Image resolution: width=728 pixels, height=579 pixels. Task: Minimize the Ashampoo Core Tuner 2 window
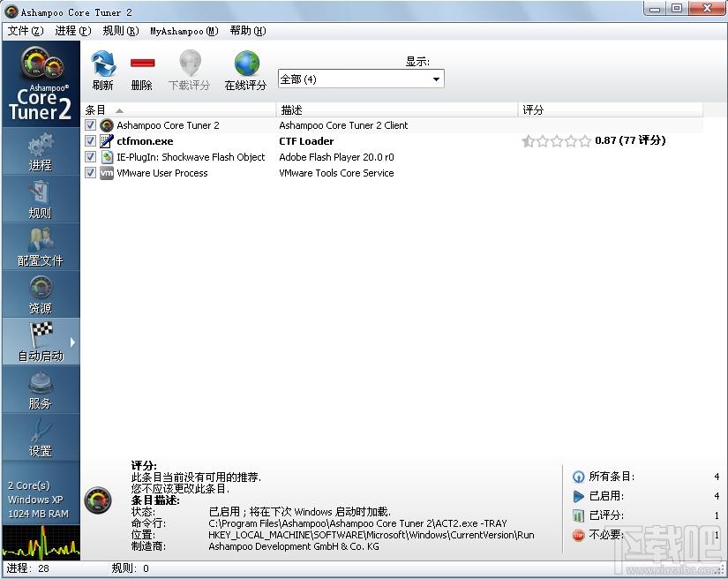pyautogui.click(x=656, y=8)
